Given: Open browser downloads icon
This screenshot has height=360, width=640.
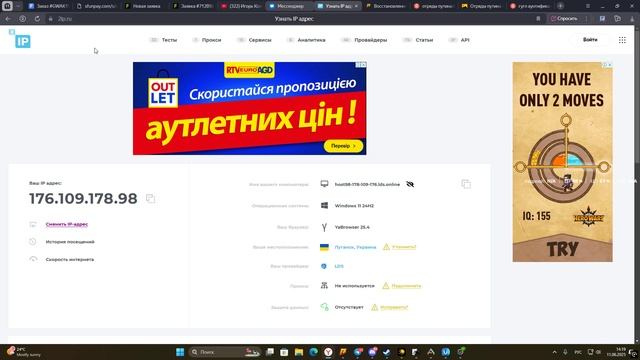Looking at the screenshot, I should [x=631, y=19].
